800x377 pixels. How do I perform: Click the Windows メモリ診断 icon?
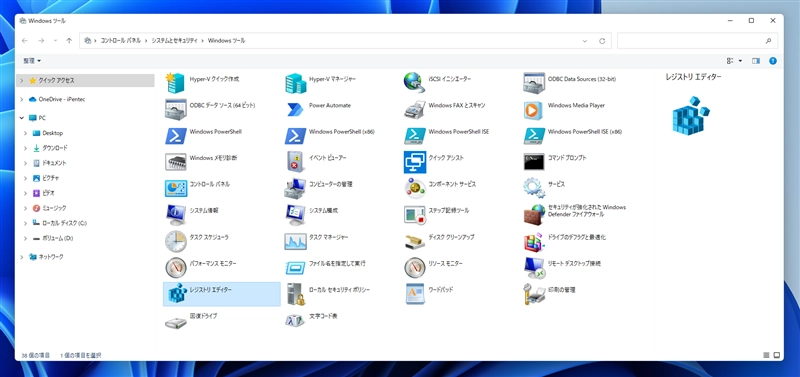coord(176,162)
